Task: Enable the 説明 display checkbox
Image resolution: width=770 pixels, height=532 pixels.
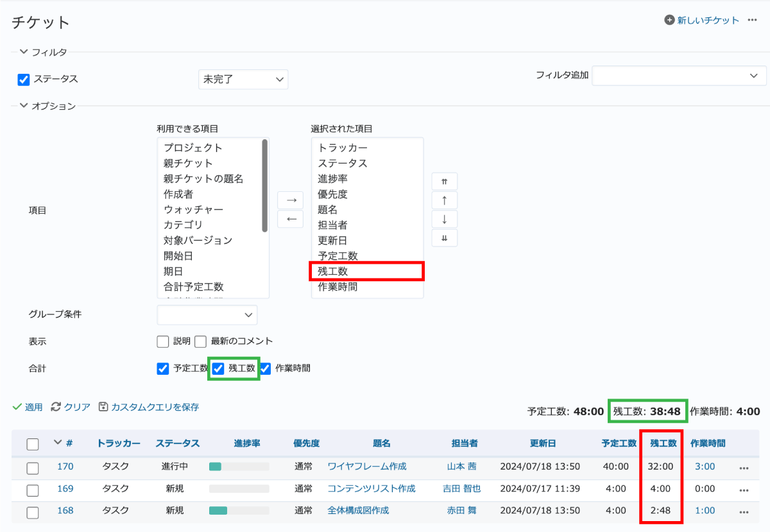Action: (x=162, y=341)
